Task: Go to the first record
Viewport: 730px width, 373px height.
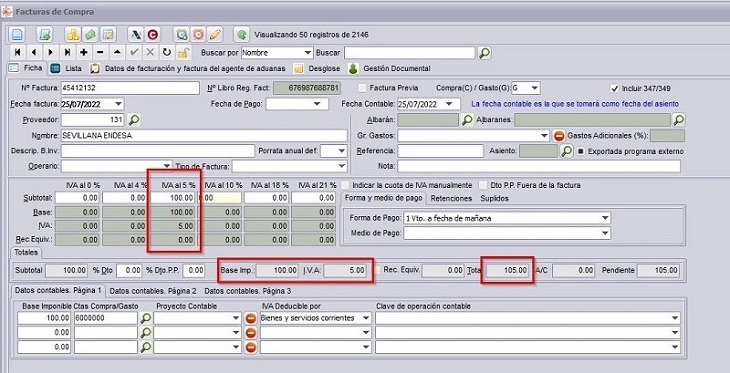Action: click(x=17, y=52)
